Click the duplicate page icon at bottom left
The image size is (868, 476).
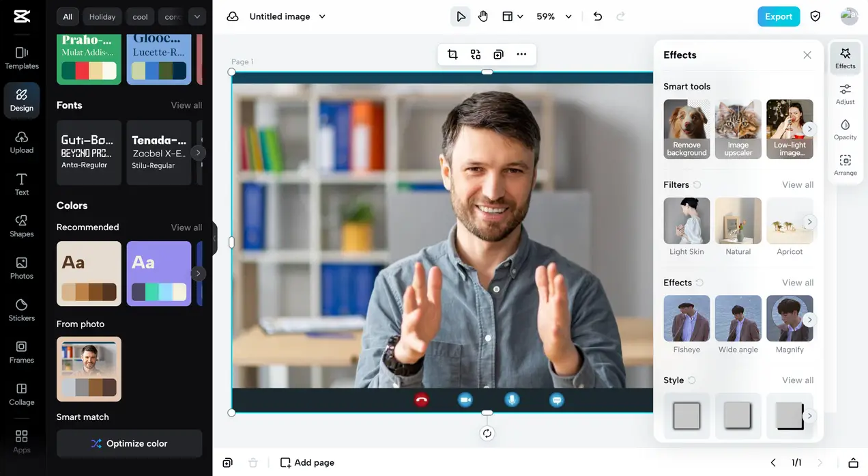[227, 462]
